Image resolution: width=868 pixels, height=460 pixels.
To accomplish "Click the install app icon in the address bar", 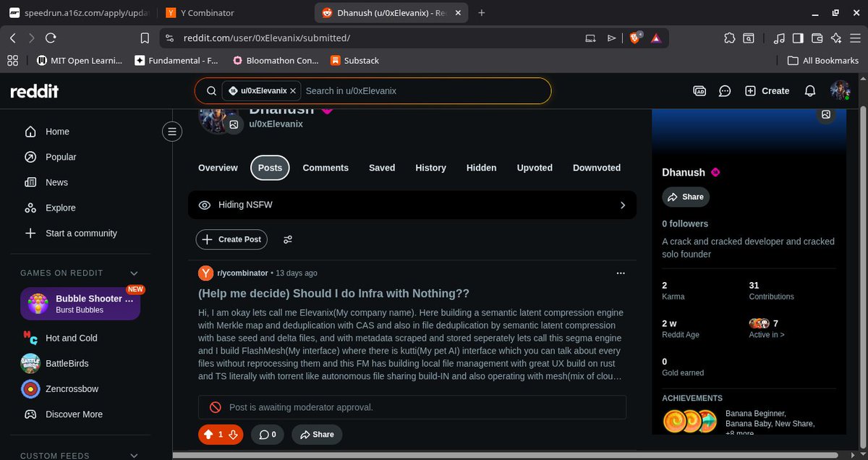I will pos(591,38).
